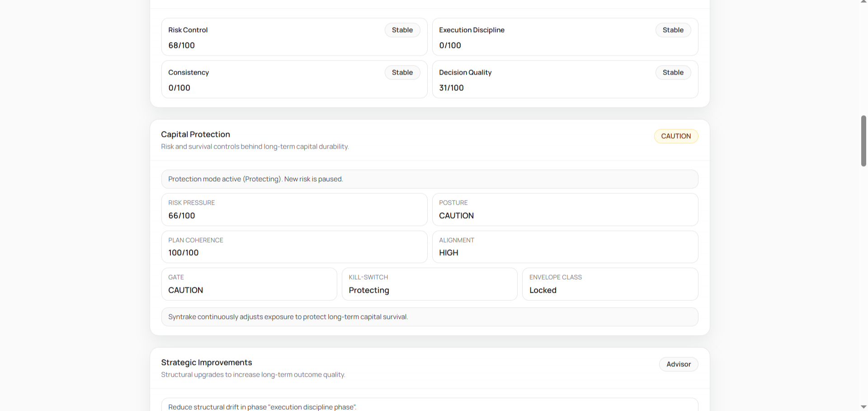Click the Gate CAUTION panel

(x=249, y=284)
